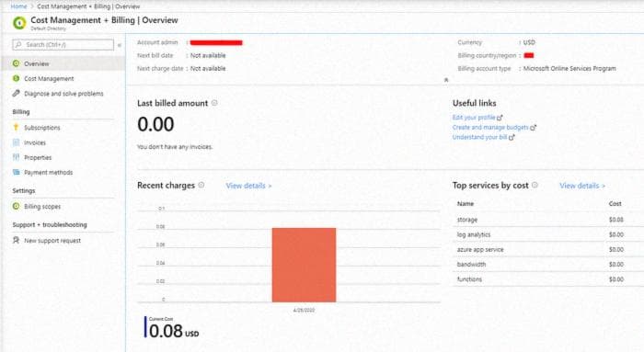Click the Diagnose and solve problems wrench icon
Image resolution: width=644 pixels, height=352 pixels.
(x=16, y=93)
